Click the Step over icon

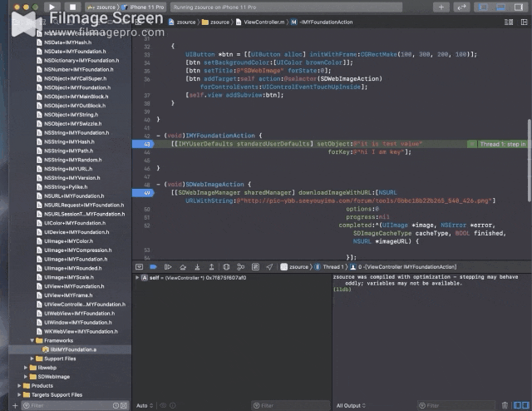183,267
